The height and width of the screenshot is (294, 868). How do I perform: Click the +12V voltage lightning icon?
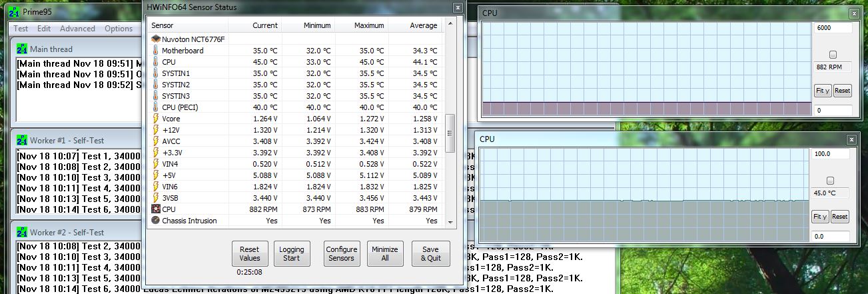(156, 130)
